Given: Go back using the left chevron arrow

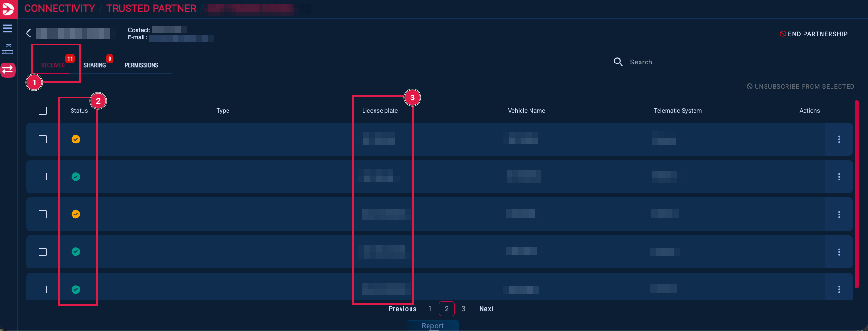Looking at the screenshot, I should click(28, 33).
